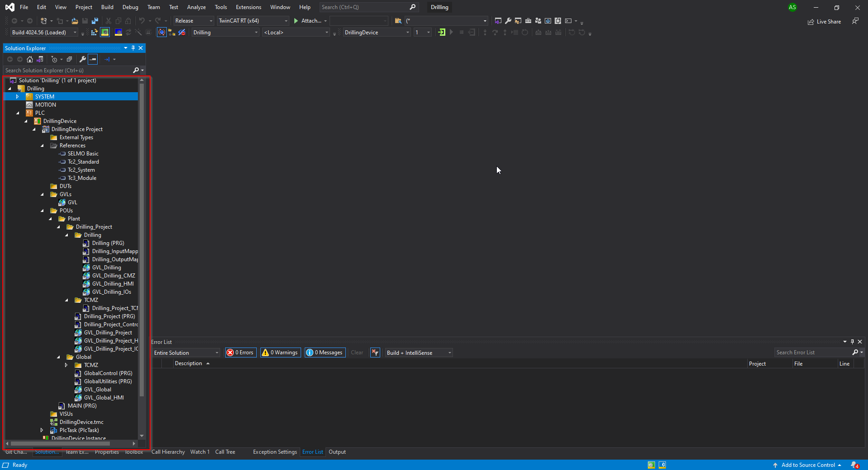Screen dimensions: 868x470
Task: Click Add to Source Control
Action: click(808, 465)
